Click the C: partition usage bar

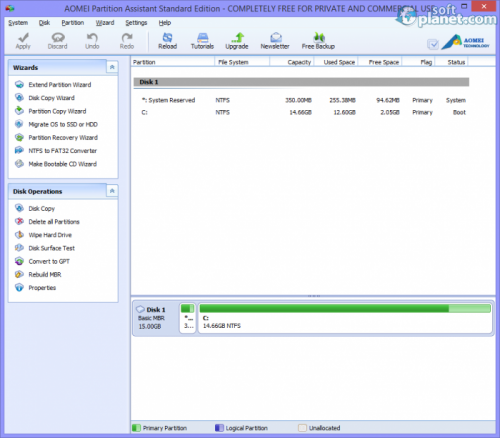coord(345,309)
